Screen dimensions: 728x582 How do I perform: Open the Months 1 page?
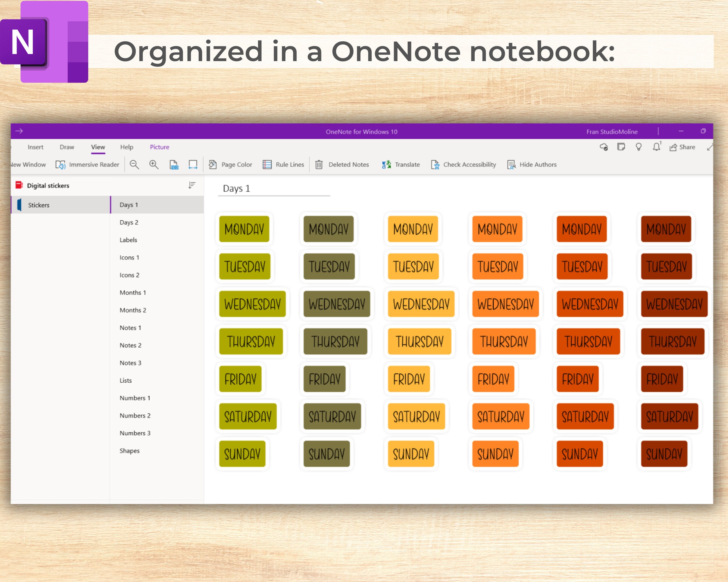pos(157,292)
